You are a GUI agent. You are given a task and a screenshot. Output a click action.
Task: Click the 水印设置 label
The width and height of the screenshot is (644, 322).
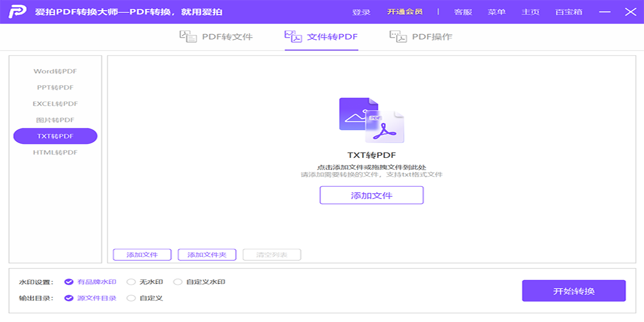click(x=36, y=282)
